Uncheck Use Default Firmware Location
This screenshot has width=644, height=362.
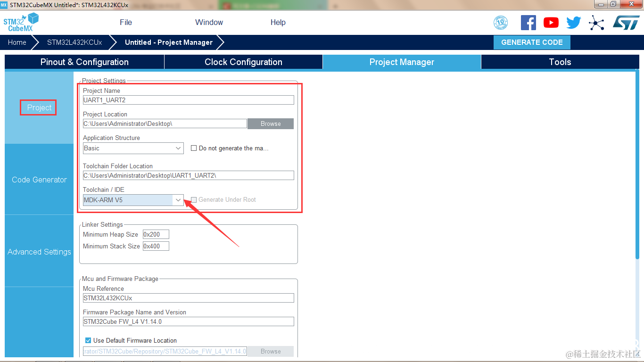coord(88,340)
